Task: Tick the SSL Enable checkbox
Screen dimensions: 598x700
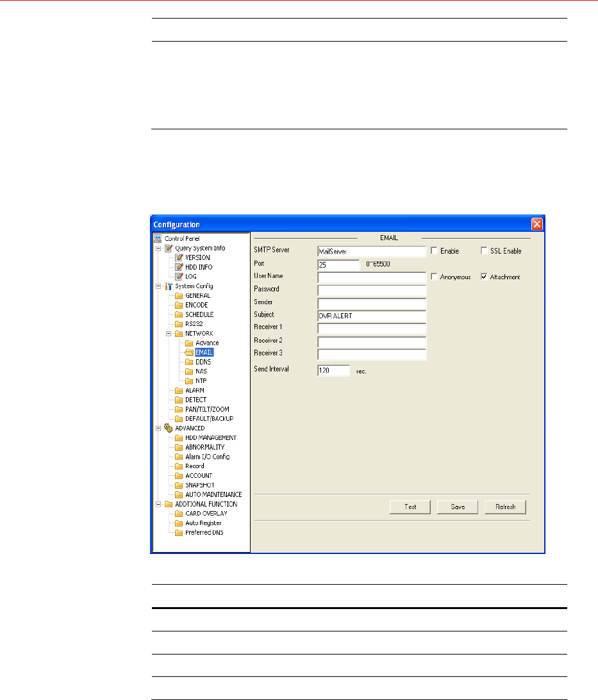Action: 484,251
